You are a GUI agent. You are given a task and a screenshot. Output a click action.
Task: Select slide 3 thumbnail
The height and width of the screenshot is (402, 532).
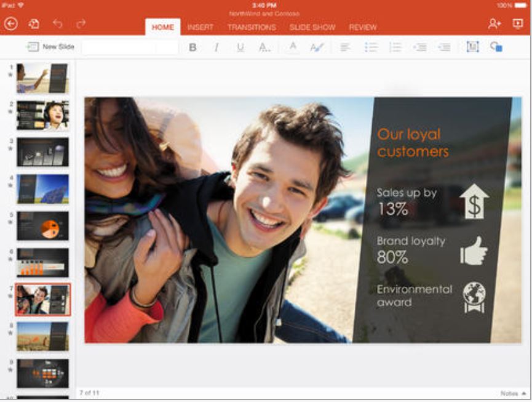pyautogui.click(x=42, y=152)
